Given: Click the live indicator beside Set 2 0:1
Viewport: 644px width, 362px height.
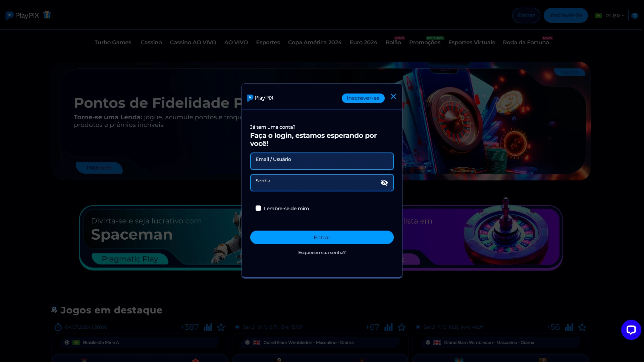Looking at the screenshot, I should click(x=237, y=327).
